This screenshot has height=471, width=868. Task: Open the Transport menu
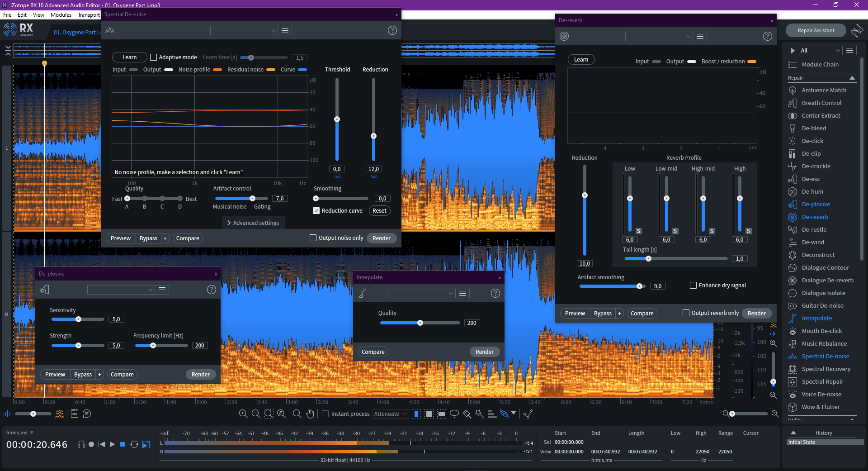[89, 15]
